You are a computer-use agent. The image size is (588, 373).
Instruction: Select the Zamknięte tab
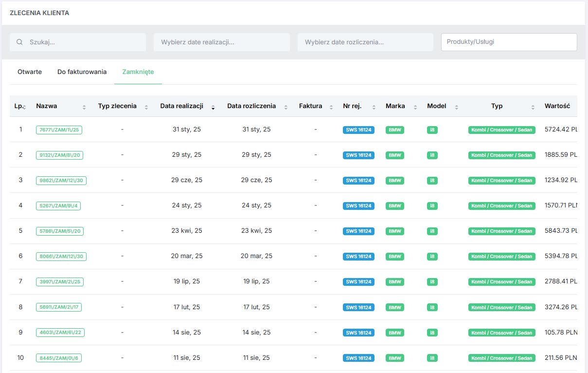(138, 72)
